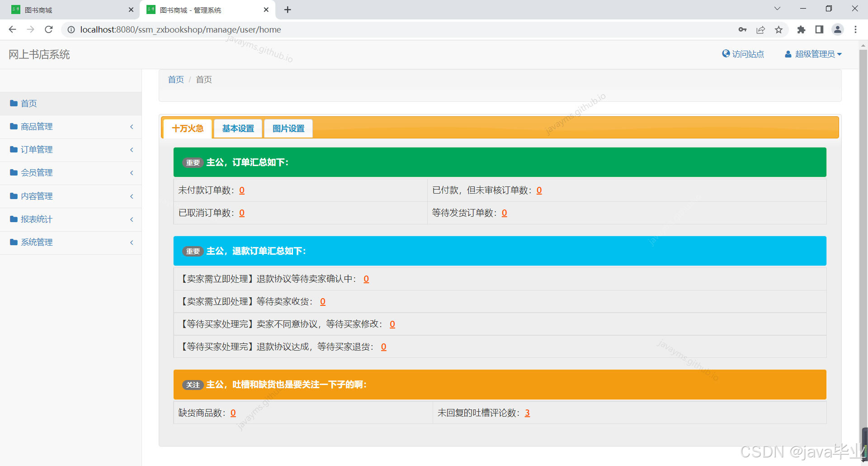Viewport: 868px width, 466px height.
Task: Open the browser extensions puzzle icon
Action: pos(801,29)
